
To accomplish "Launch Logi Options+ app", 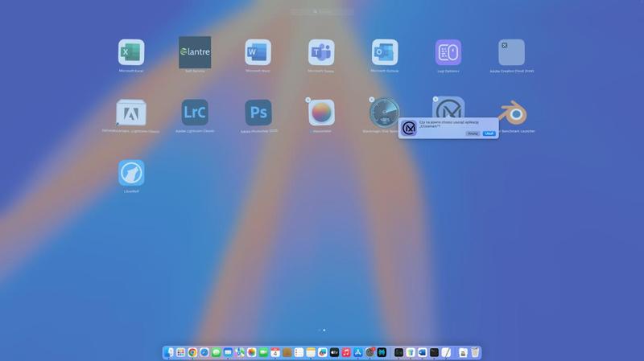I will tap(448, 52).
